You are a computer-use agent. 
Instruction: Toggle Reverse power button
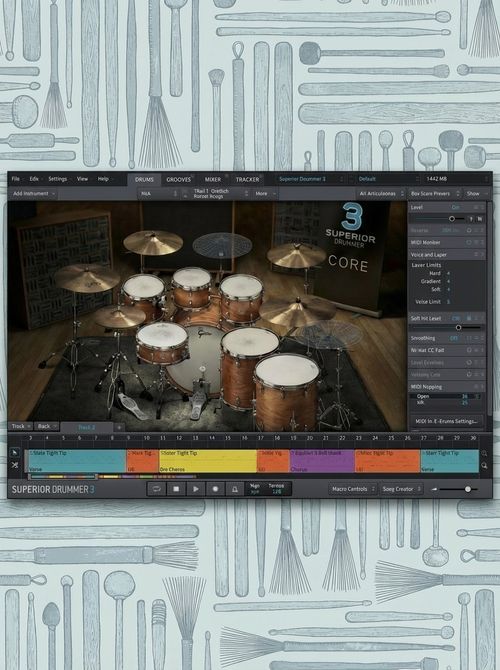[x=469, y=230]
